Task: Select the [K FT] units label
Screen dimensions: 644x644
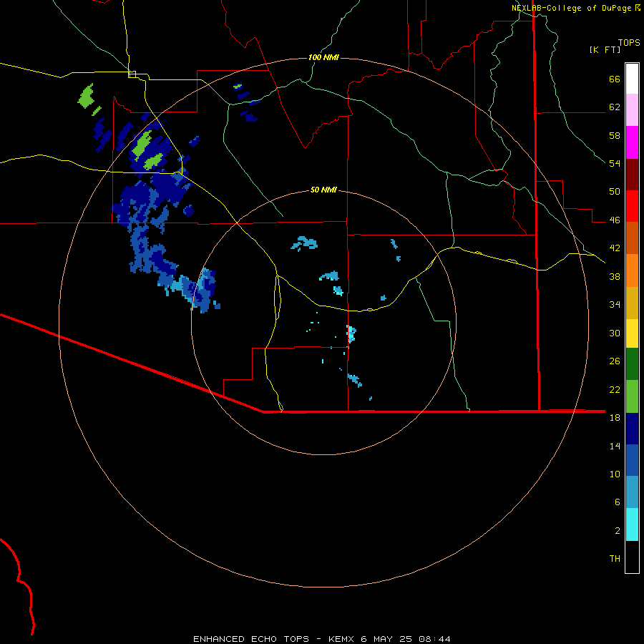Action: tap(605, 50)
